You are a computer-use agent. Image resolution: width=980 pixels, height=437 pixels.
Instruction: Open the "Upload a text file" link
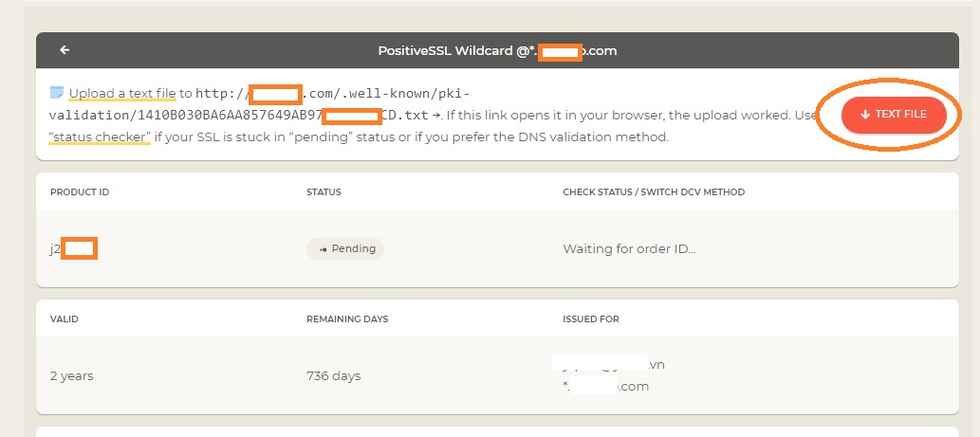(x=122, y=94)
